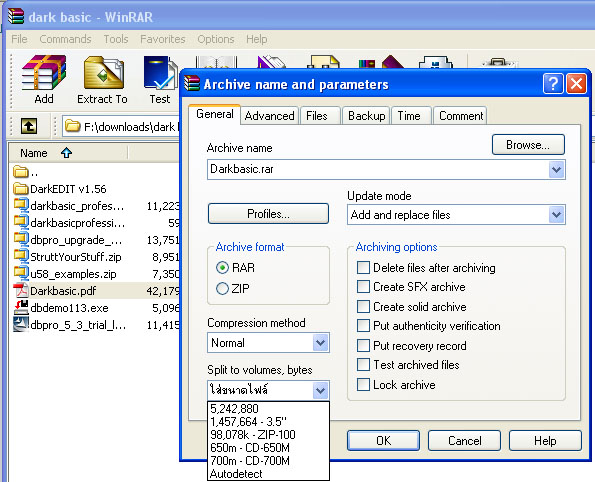Check the Lock archive option

click(363, 384)
